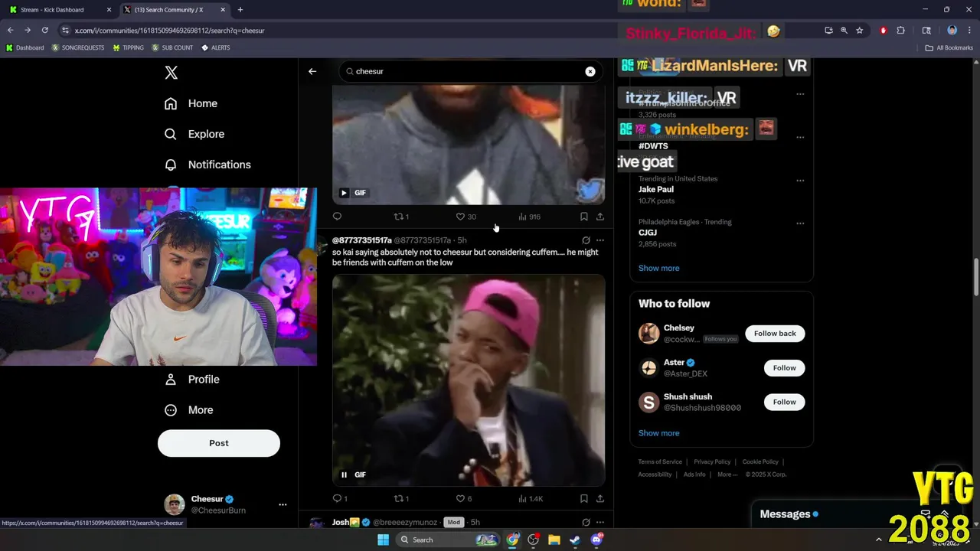Expand the footer More menu

[x=727, y=474]
